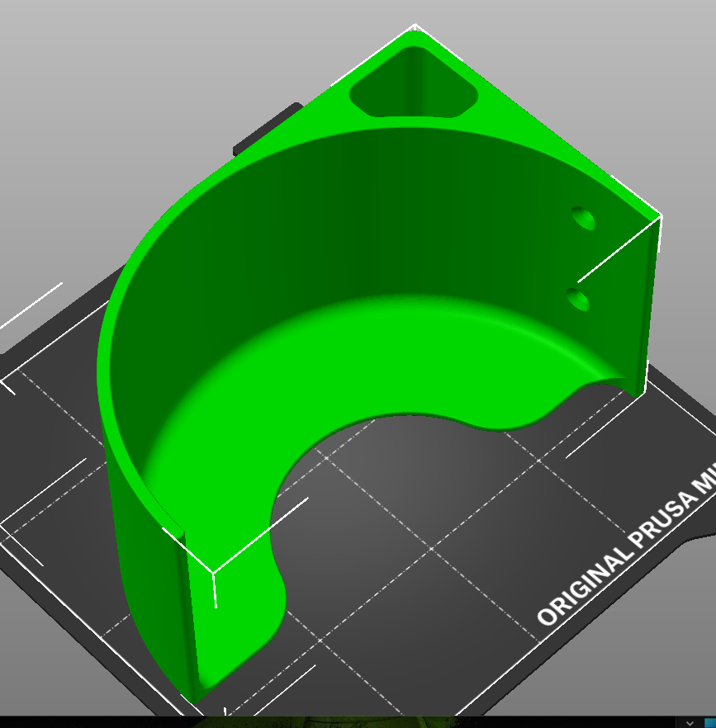Expand the chevron arrow in the bottom bar
Screen dimensions: 716x728
tap(690, 723)
